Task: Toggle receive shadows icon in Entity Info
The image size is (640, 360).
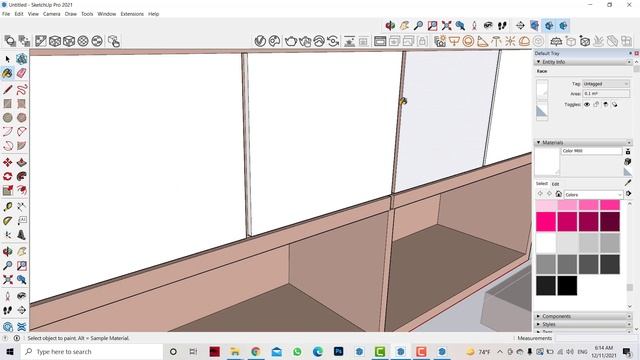Action: pos(605,104)
